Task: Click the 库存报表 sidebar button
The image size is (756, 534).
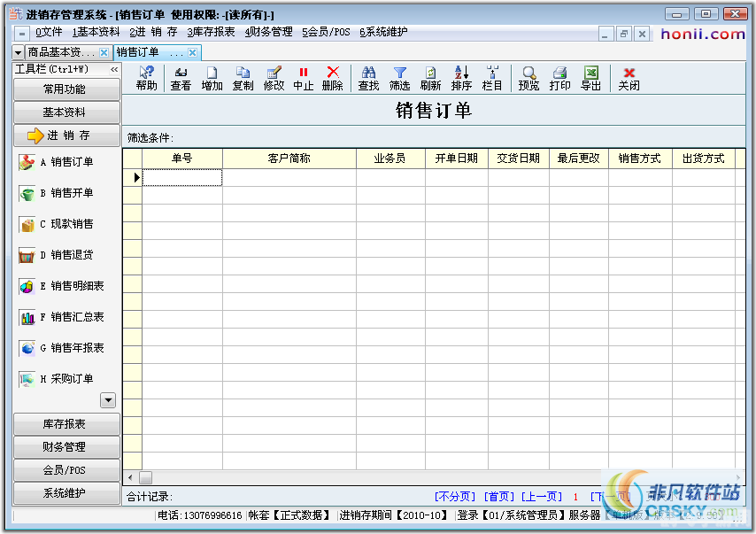Action: 66,424
